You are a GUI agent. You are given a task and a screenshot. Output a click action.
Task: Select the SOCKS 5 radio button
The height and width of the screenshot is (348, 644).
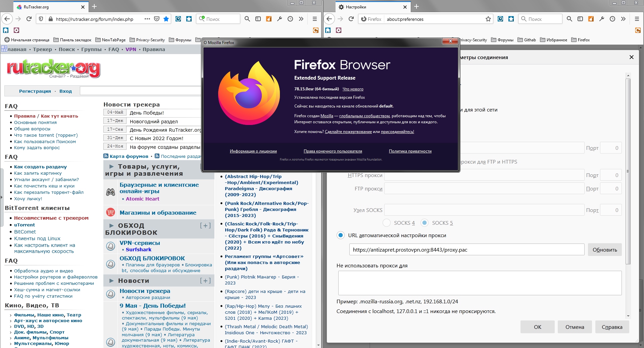pos(425,223)
